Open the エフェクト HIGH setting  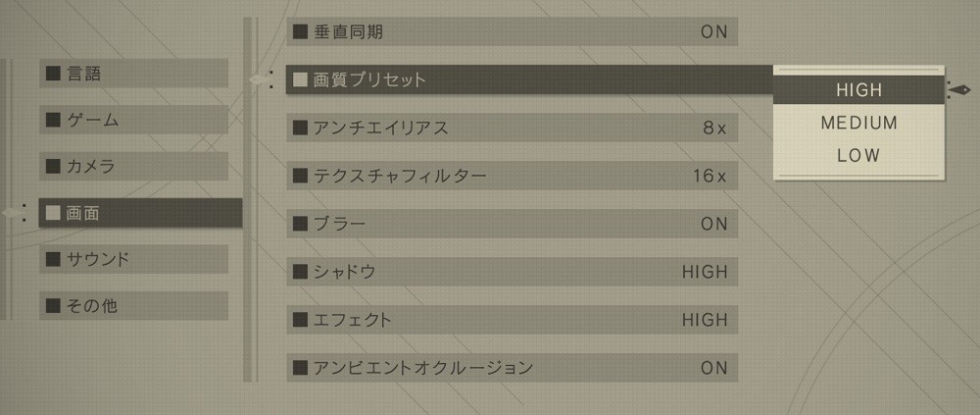[512, 320]
